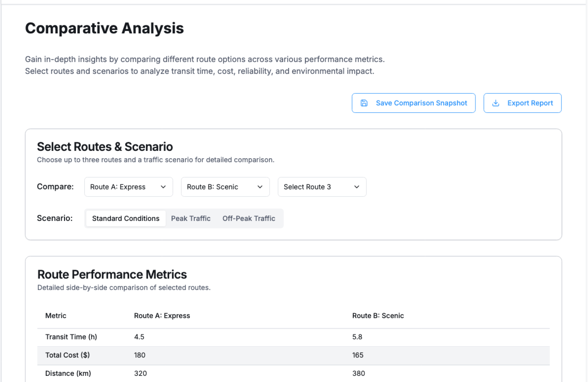Click the chevron beside Select Route 3
The width and height of the screenshot is (588, 382).
[x=356, y=187]
